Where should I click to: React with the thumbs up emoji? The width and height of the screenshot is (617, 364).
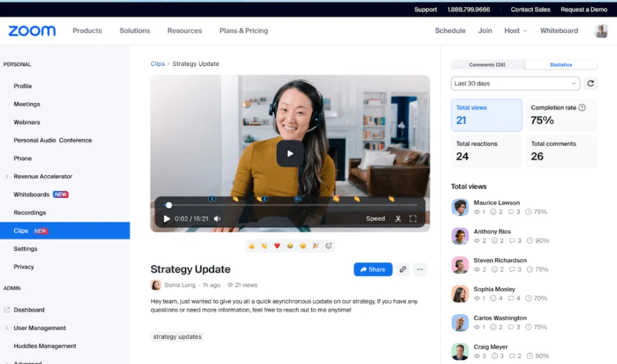(x=252, y=245)
